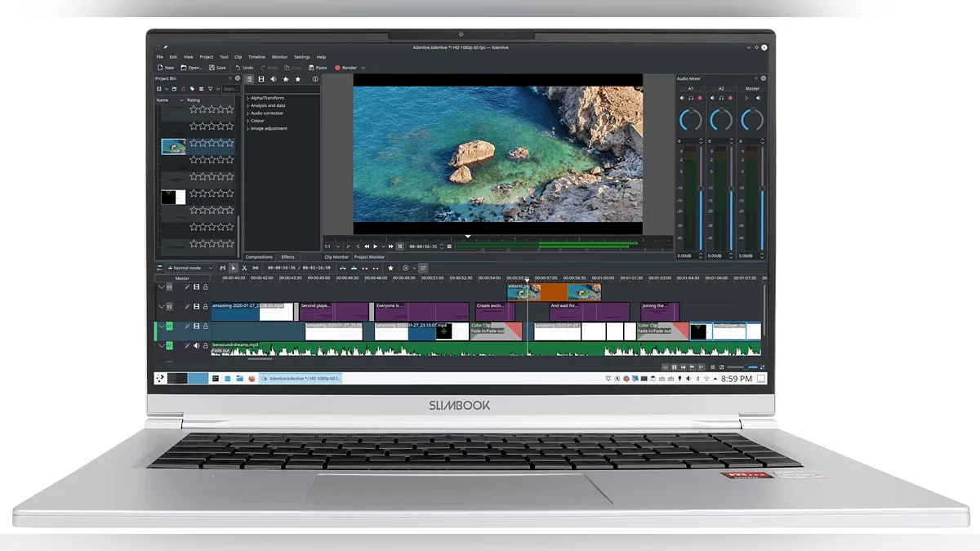The height and width of the screenshot is (551, 980).
Task: Toggle the monitor edit mode icon
Action: (x=400, y=247)
